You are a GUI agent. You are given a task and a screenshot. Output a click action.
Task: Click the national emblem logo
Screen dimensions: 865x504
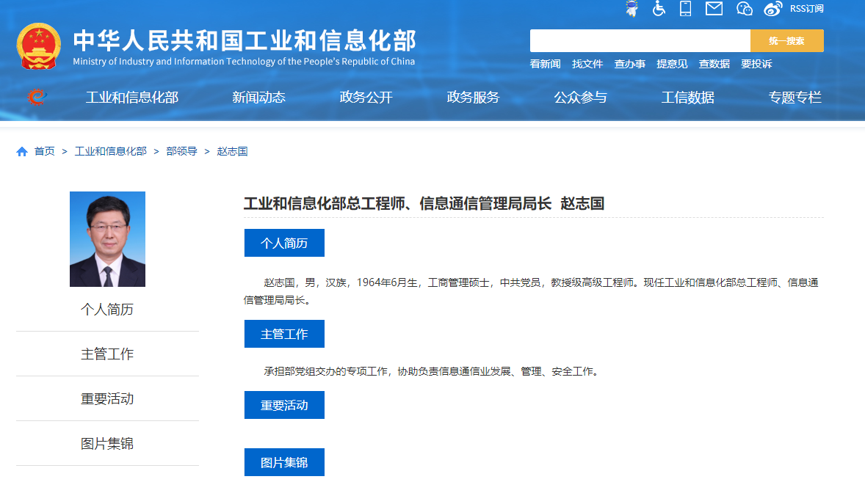pyautogui.click(x=39, y=46)
